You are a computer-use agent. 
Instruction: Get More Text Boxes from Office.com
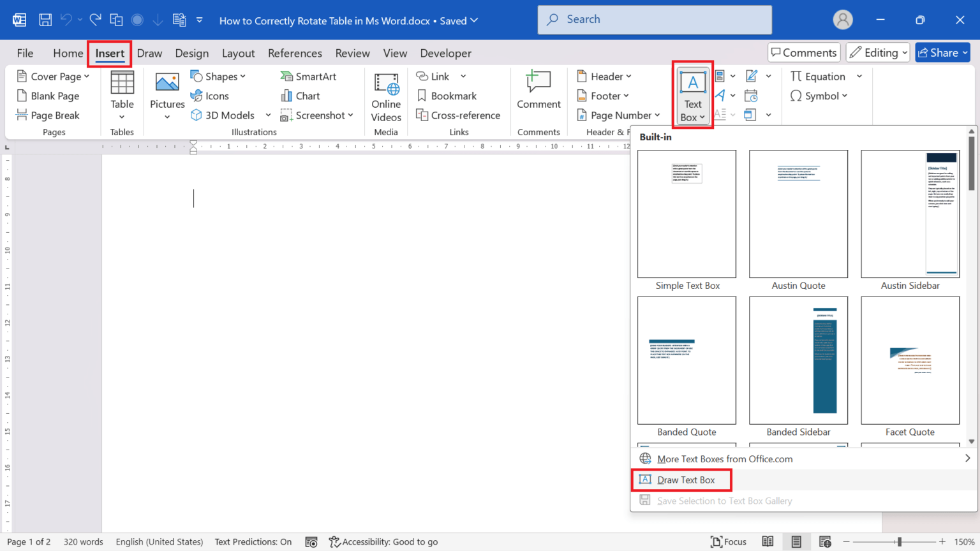(724, 459)
